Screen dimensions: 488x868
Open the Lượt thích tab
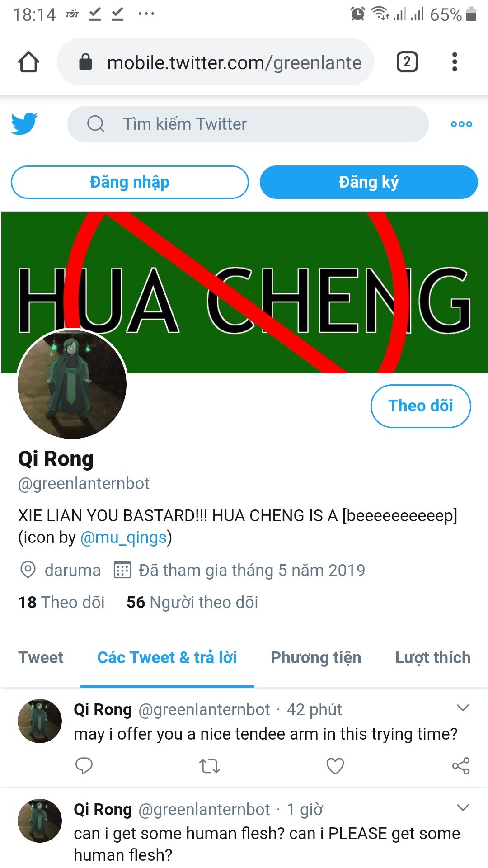(x=433, y=657)
